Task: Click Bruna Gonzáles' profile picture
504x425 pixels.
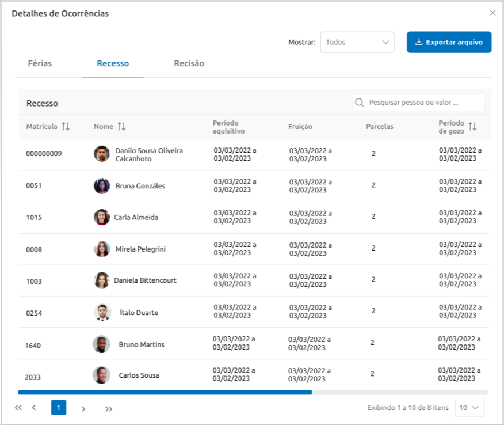Action: 102,186
